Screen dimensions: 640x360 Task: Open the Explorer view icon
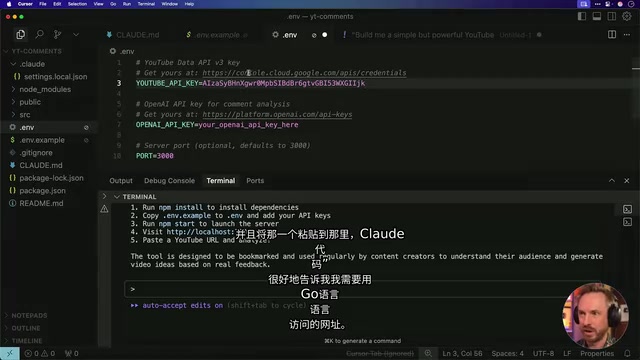(x=20, y=35)
